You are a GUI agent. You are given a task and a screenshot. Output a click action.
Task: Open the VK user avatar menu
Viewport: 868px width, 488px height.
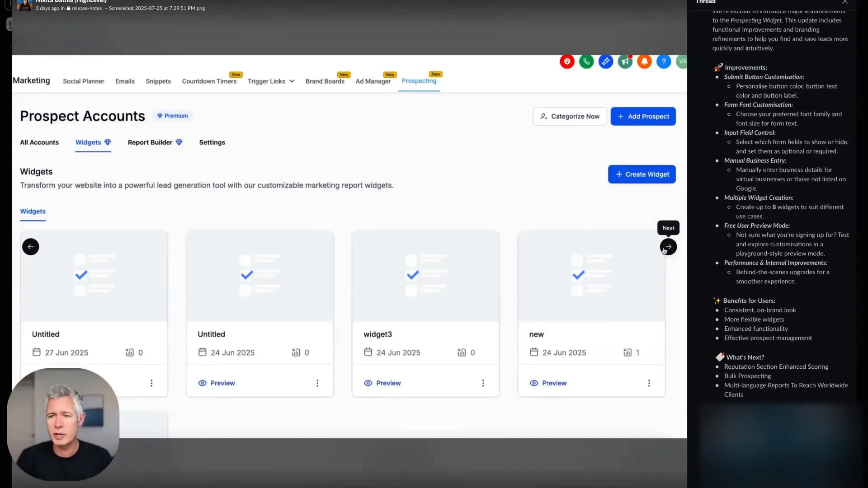point(681,61)
